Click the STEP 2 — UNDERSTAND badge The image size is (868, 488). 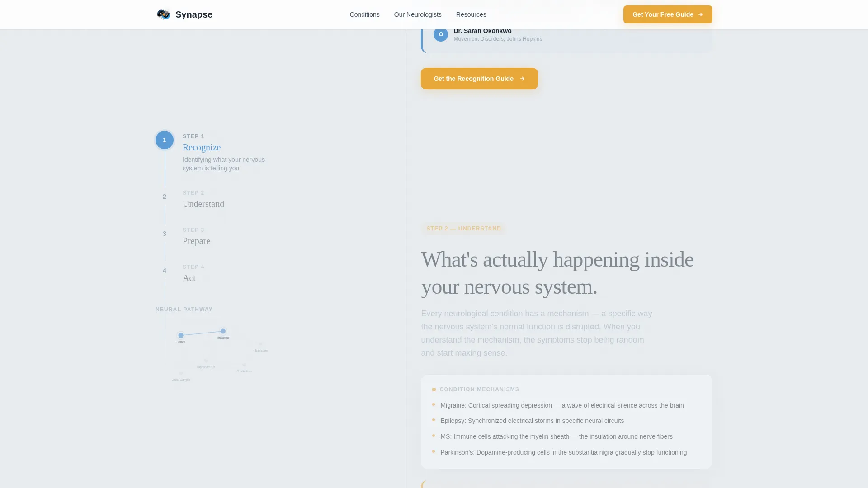(x=464, y=229)
